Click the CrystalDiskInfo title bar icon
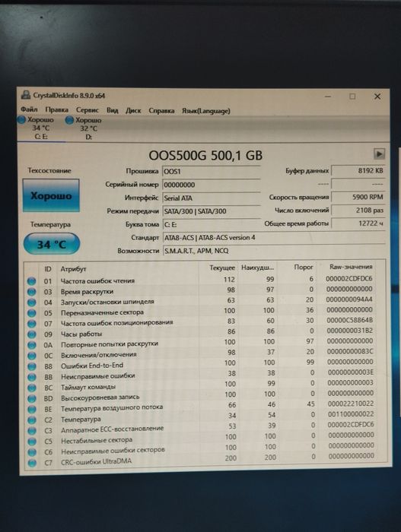This screenshot has height=532, width=401. point(25,95)
